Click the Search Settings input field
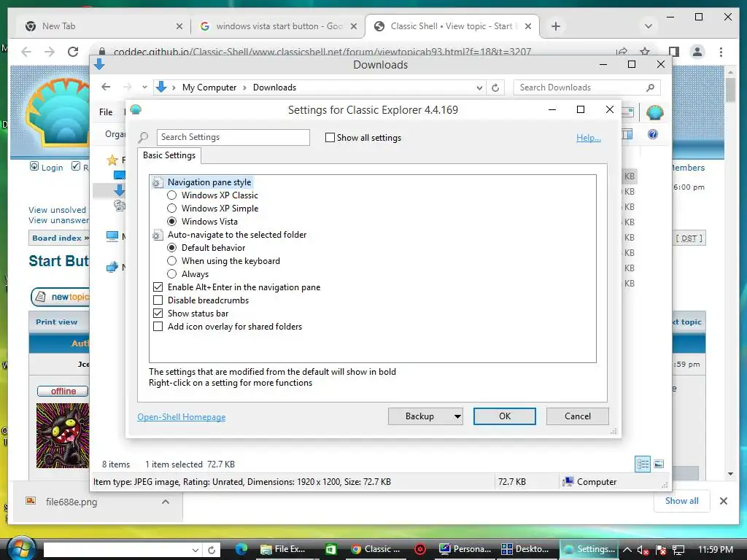The width and height of the screenshot is (747, 560). [x=233, y=137]
